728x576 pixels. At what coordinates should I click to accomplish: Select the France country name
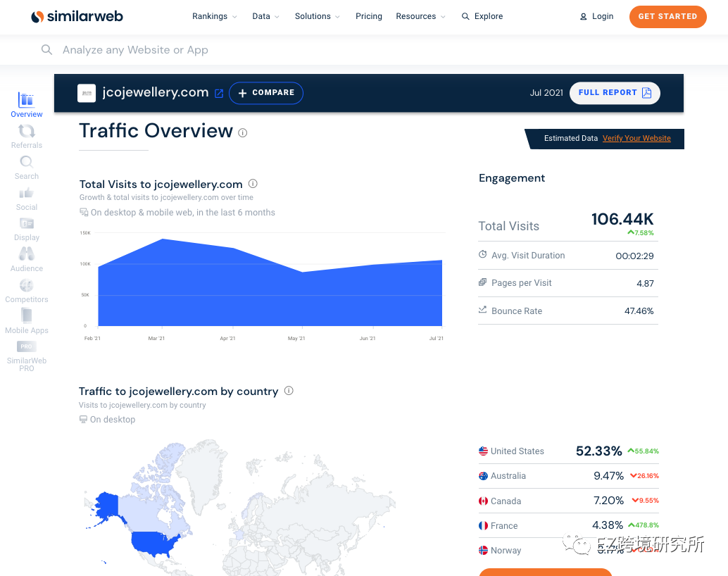(504, 526)
